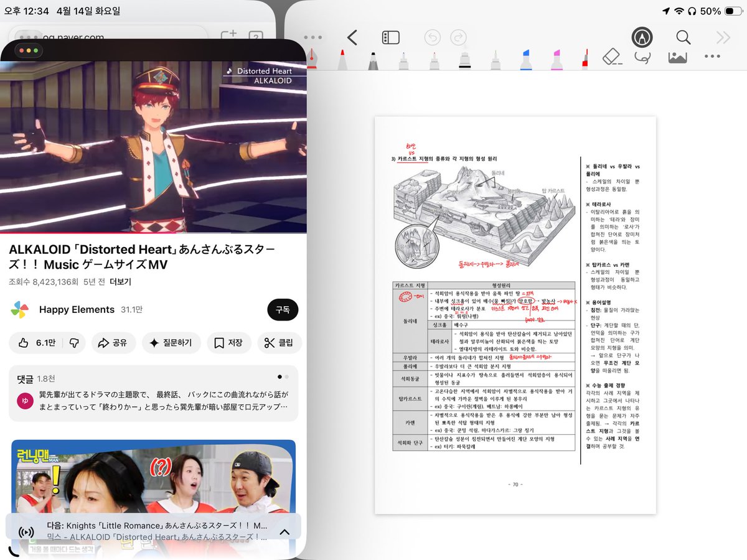747x560 pixels.
Task: Open note app multitasking dots menu
Action: coord(312,37)
